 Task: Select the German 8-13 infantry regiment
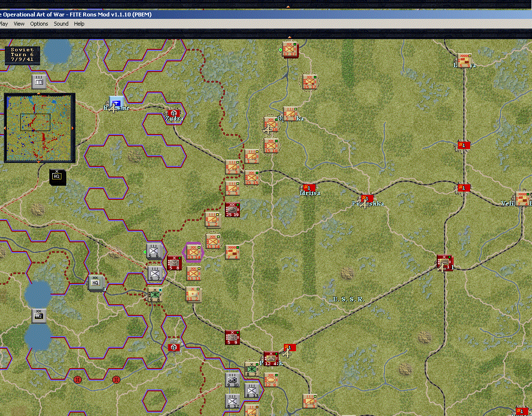[x=252, y=390]
